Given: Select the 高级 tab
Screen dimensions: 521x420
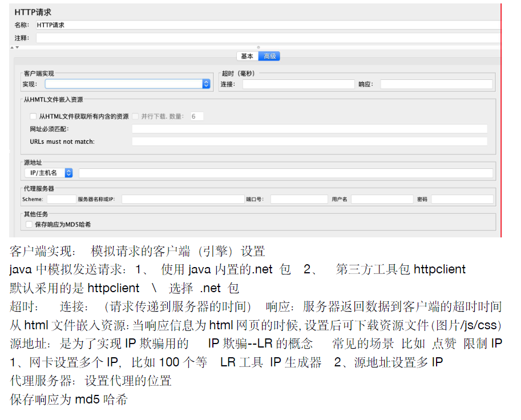Looking at the screenshot, I should 268,56.
